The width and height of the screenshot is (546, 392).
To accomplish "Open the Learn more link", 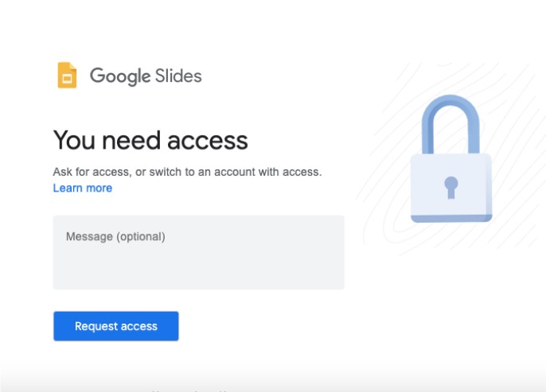I will click(83, 188).
